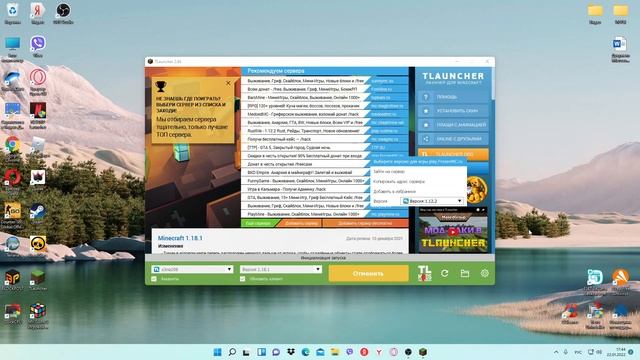Toggle the Аккаунты checkbox
640x360 pixels.
[x=154, y=279]
